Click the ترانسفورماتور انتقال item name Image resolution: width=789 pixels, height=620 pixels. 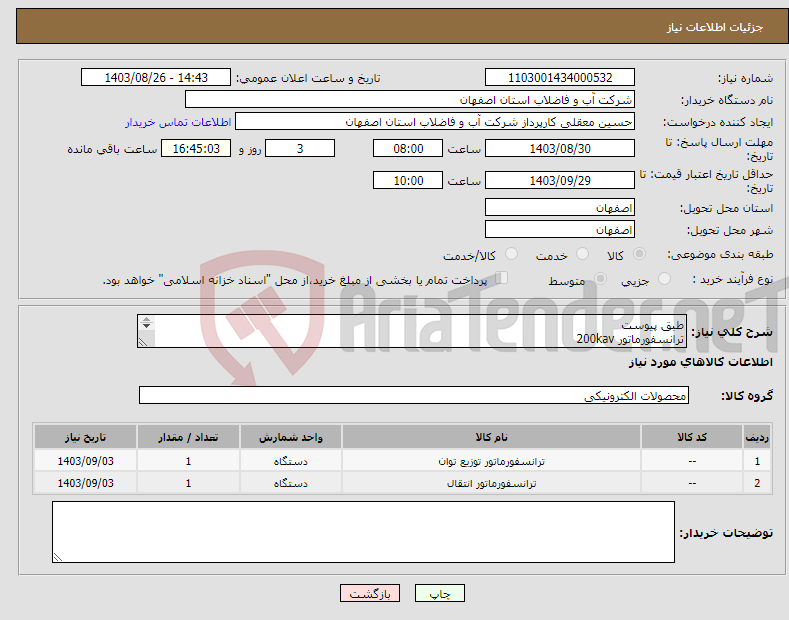[x=492, y=484]
